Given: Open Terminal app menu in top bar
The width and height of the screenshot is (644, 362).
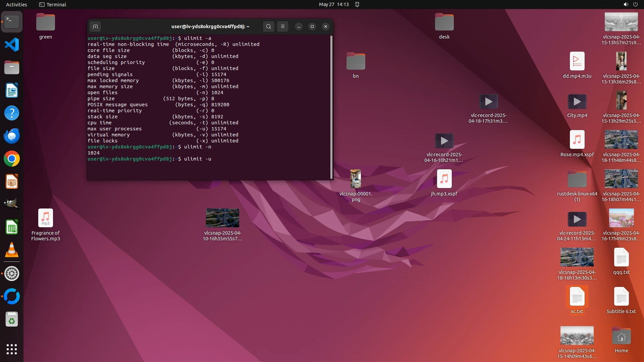Looking at the screenshot, I should pos(53,4).
